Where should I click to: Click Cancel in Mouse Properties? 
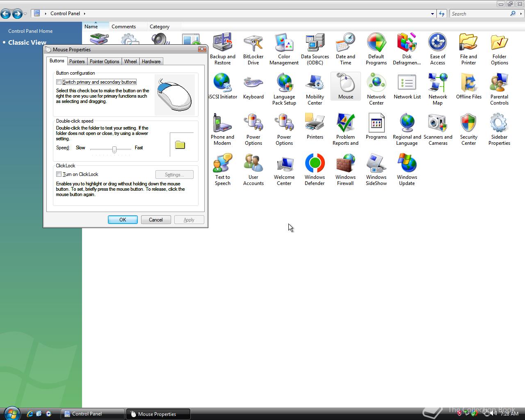pos(156,220)
